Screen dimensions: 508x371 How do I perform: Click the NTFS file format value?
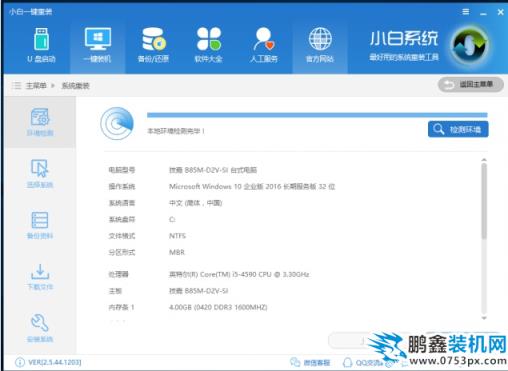[x=177, y=236]
